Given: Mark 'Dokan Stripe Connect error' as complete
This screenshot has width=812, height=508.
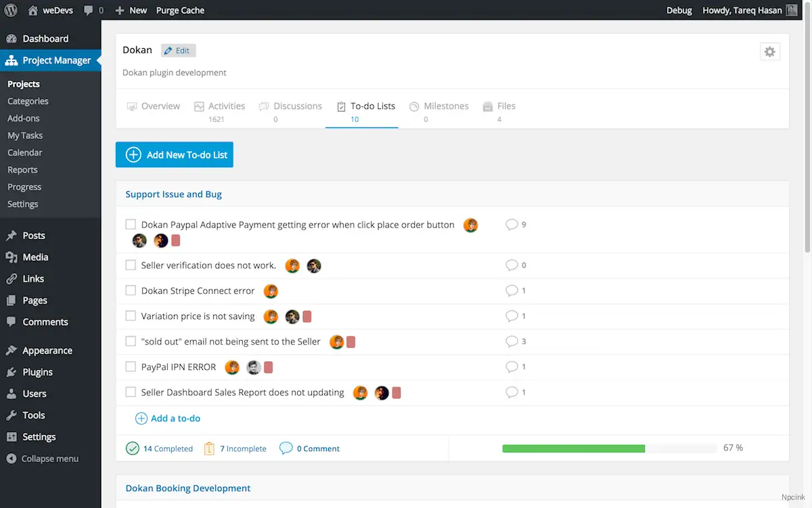Looking at the screenshot, I should point(131,291).
